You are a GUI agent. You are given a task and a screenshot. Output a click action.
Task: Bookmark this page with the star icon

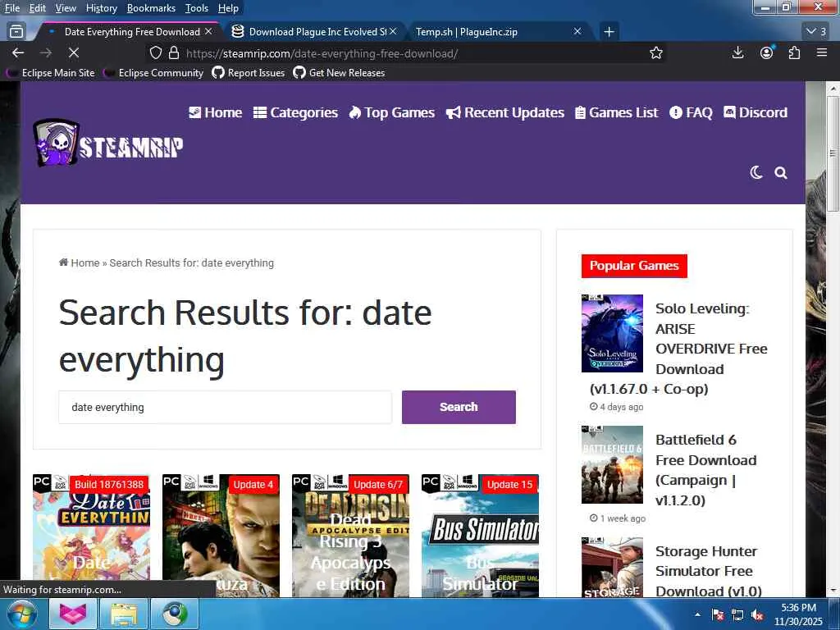(655, 53)
